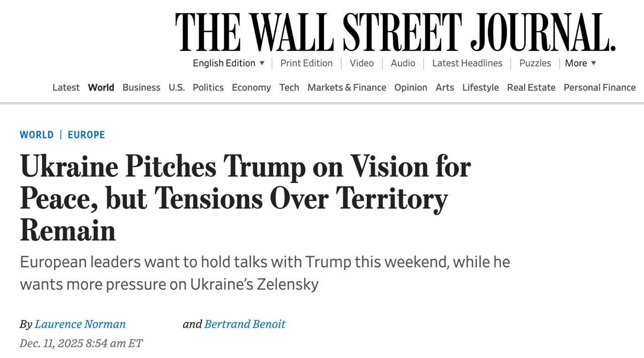Select the Latest navigation tab

(x=66, y=87)
